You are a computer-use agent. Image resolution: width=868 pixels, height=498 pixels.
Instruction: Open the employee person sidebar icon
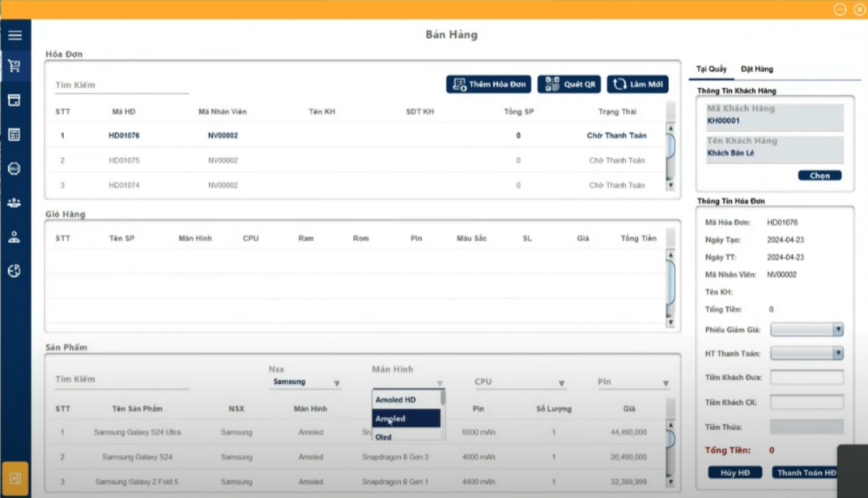[x=15, y=236]
